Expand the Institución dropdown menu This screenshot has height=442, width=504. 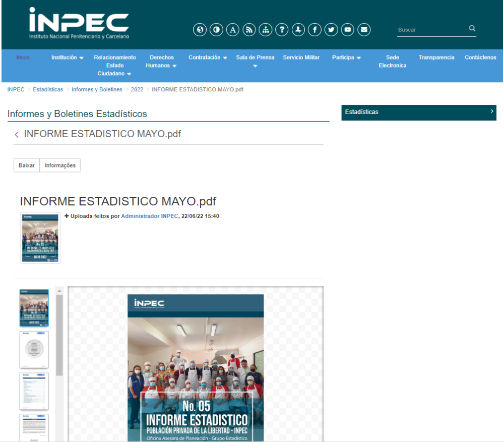point(67,58)
